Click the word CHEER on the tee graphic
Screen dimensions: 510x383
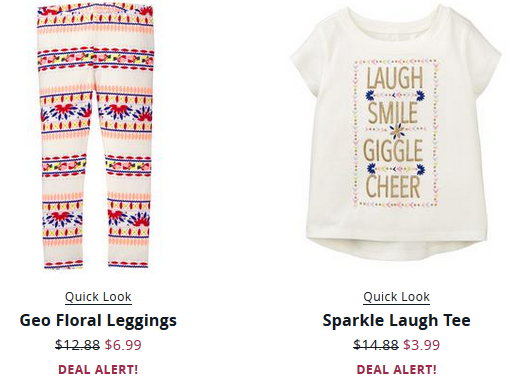tap(393, 187)
